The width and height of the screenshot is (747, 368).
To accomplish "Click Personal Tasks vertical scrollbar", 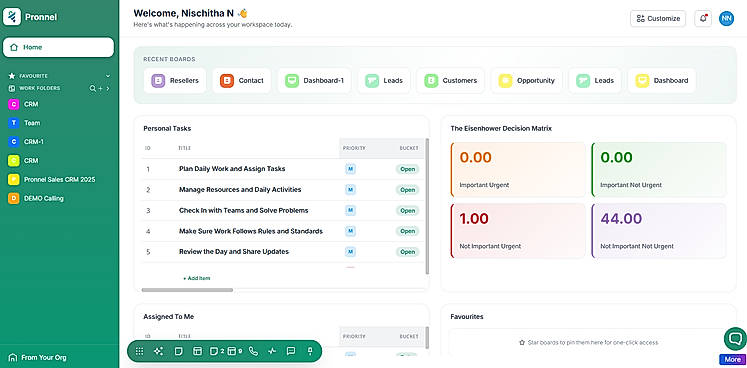I will click(427, 206).
